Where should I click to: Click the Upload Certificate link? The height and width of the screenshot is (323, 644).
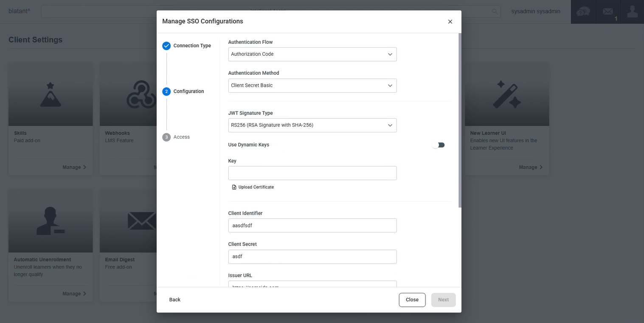[x=253, y=187]
